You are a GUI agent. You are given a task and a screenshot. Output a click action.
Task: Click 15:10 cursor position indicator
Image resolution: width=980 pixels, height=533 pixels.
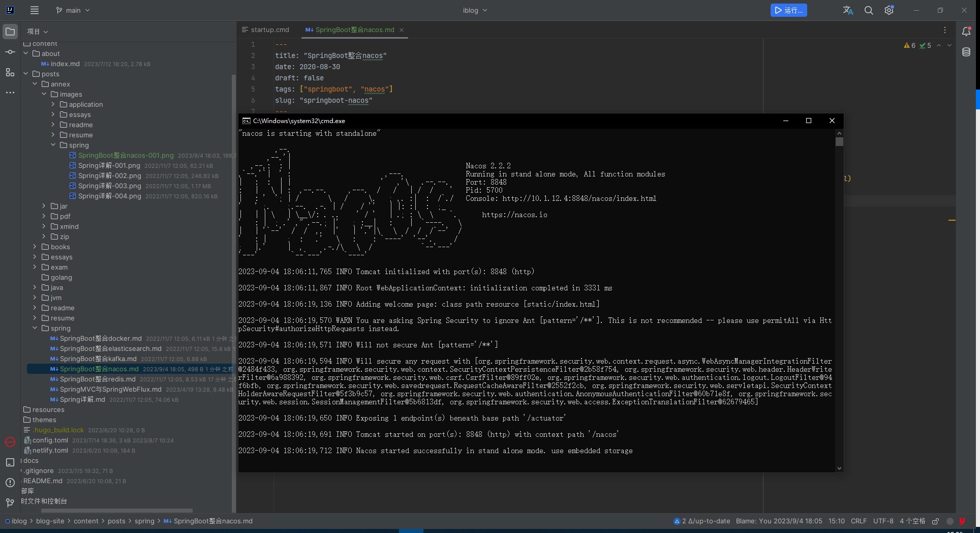pos(837,521)
